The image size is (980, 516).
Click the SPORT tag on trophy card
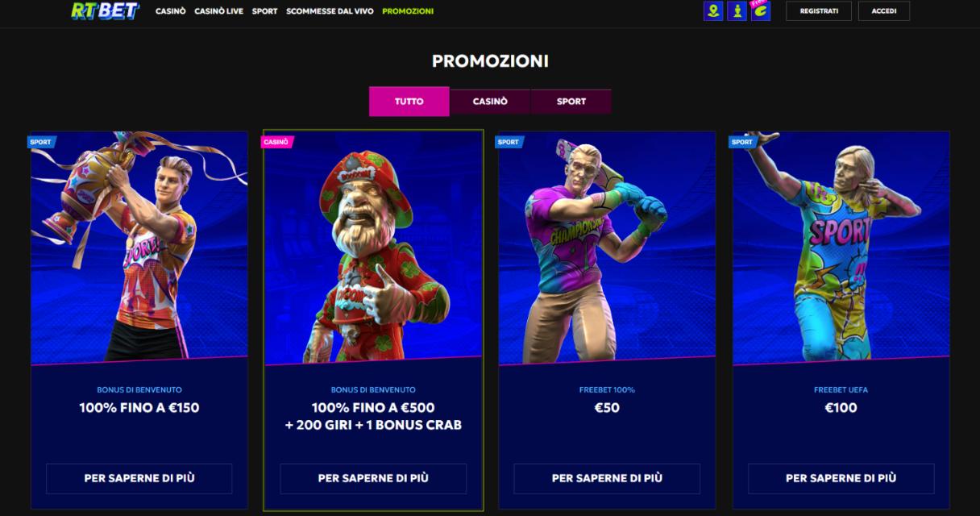coord(40,142)
